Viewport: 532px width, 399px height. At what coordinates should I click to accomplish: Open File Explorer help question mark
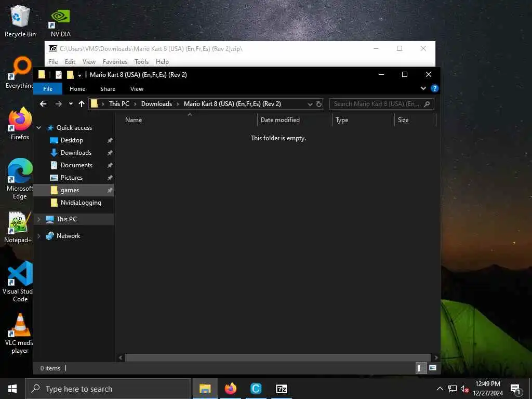coord(434,88)
